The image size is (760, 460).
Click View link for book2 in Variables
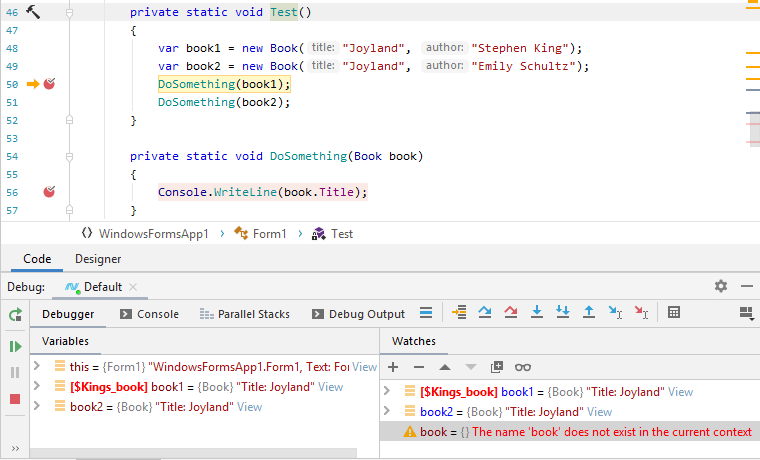(x=250, y=407)
